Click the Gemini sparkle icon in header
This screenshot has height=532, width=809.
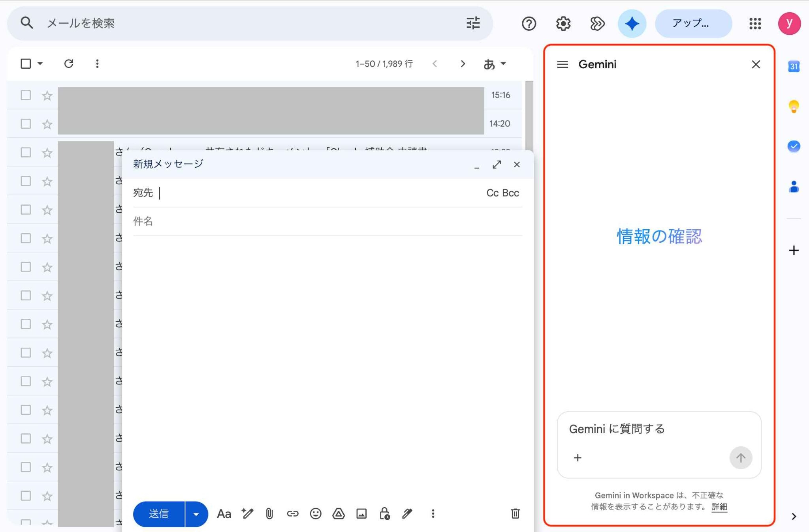pyautogui.click(x=632, y=24)
